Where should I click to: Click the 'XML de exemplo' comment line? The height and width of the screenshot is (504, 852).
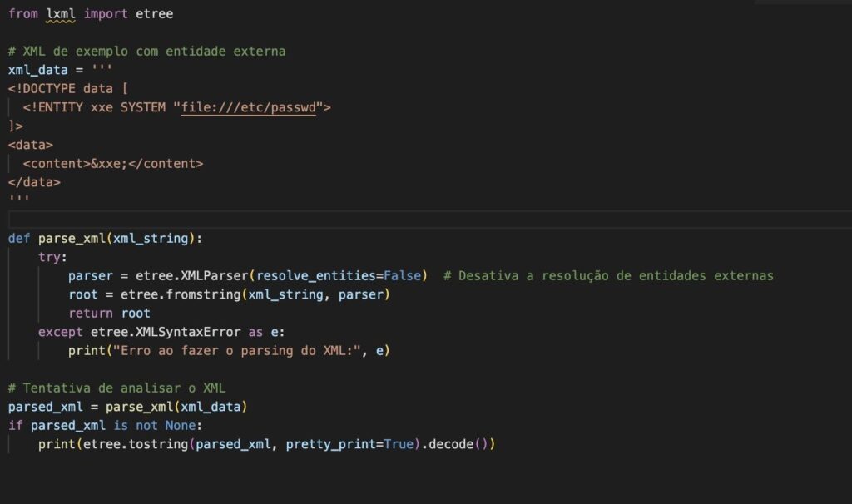point(146,52)
